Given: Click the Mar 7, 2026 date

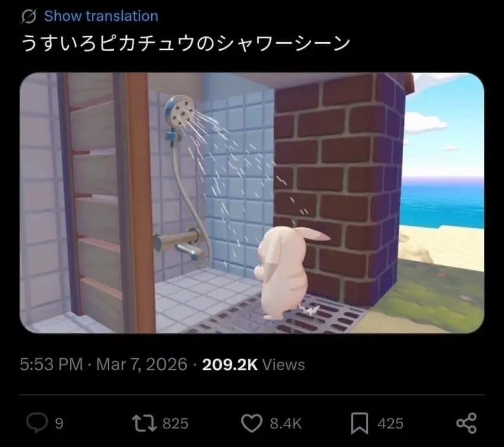Looking at the screenshot, I should tap(142, 365).
